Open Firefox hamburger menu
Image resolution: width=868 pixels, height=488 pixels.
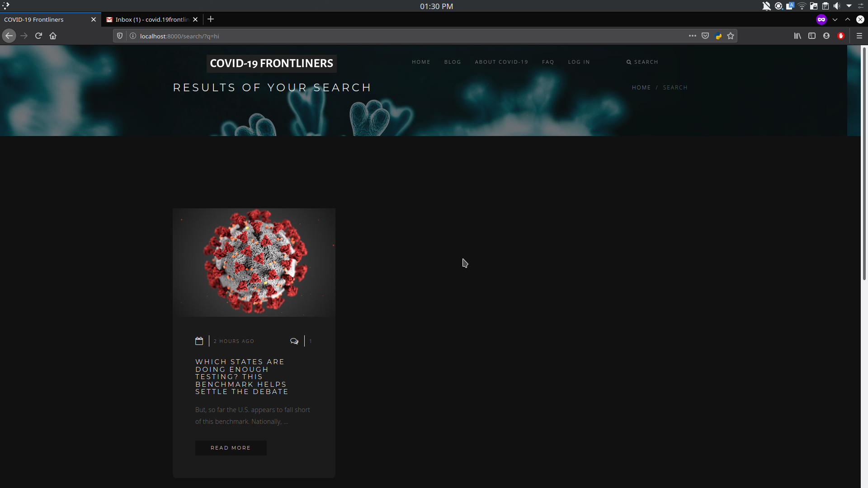pos(859,36)
